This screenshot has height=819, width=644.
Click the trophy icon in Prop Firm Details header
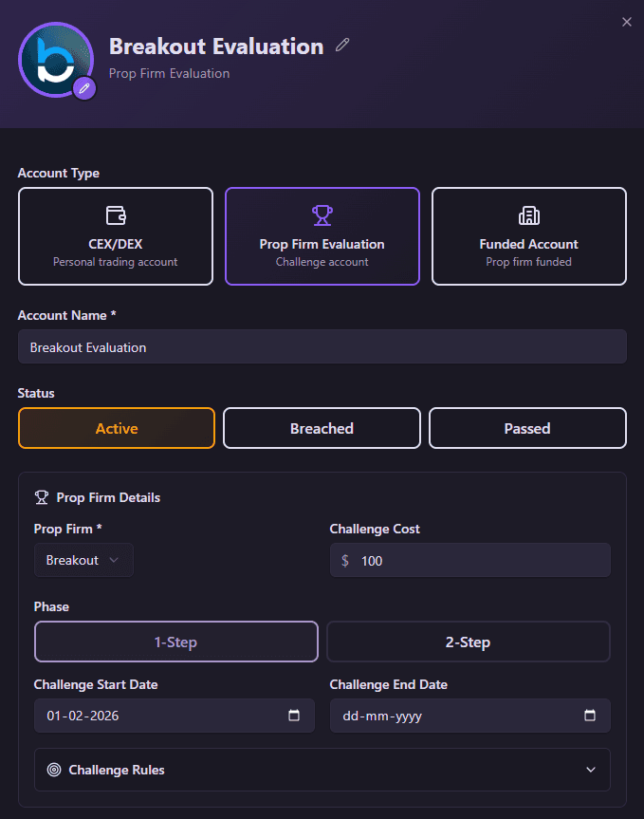click(x=40, y=496)
